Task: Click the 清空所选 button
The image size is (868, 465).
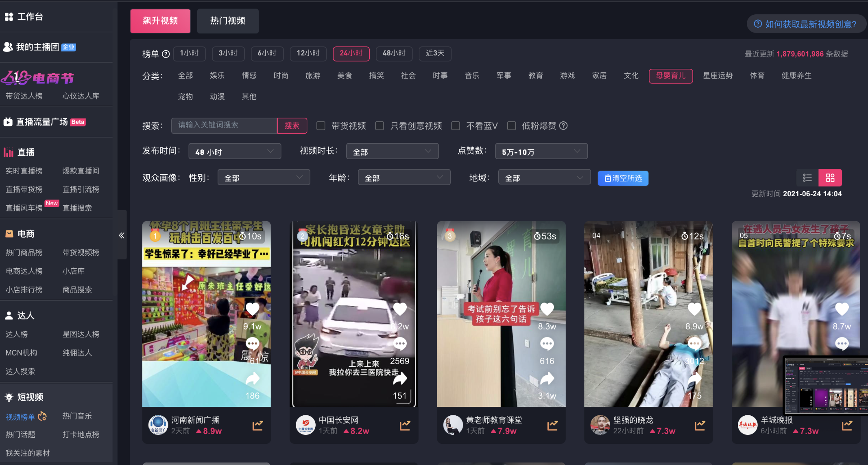Action: tap(623, 178)
